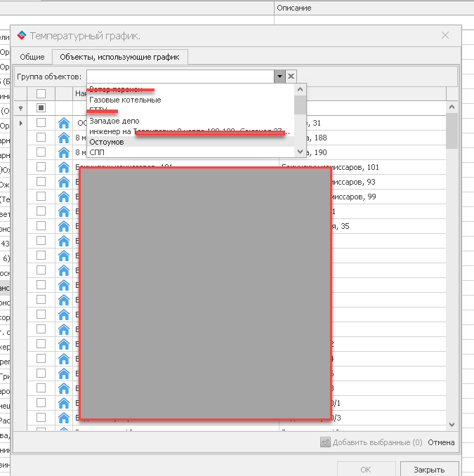
Task: Open the Объекты, использующие график tab
Action: point(119,57)
